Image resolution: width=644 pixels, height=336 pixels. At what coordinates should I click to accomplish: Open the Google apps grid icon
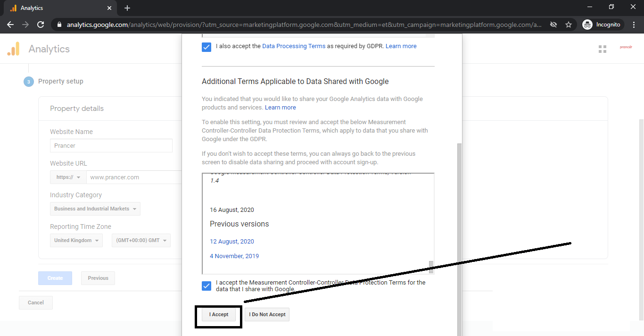pos(602,49)
